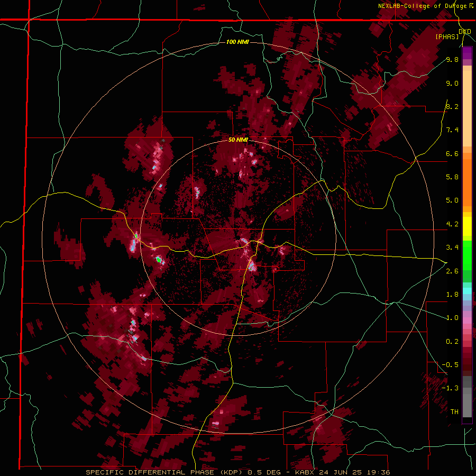476x476 pixels.
Task: Click the -1.3 scale label
Action: coord(450,388)
